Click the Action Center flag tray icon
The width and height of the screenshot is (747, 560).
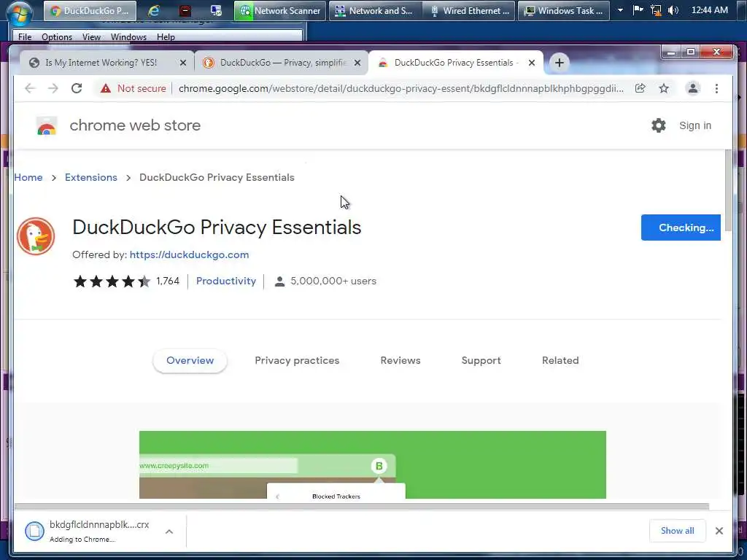coord(638,10)
